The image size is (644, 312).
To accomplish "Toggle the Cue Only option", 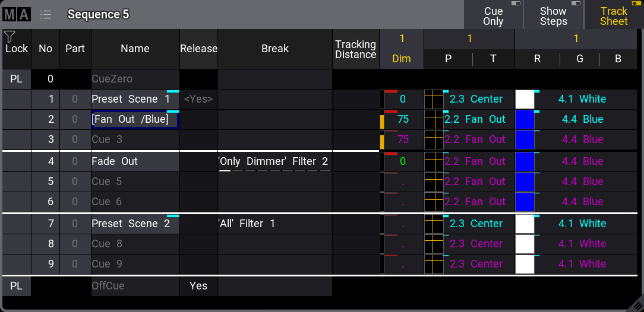I will [493, 15].
